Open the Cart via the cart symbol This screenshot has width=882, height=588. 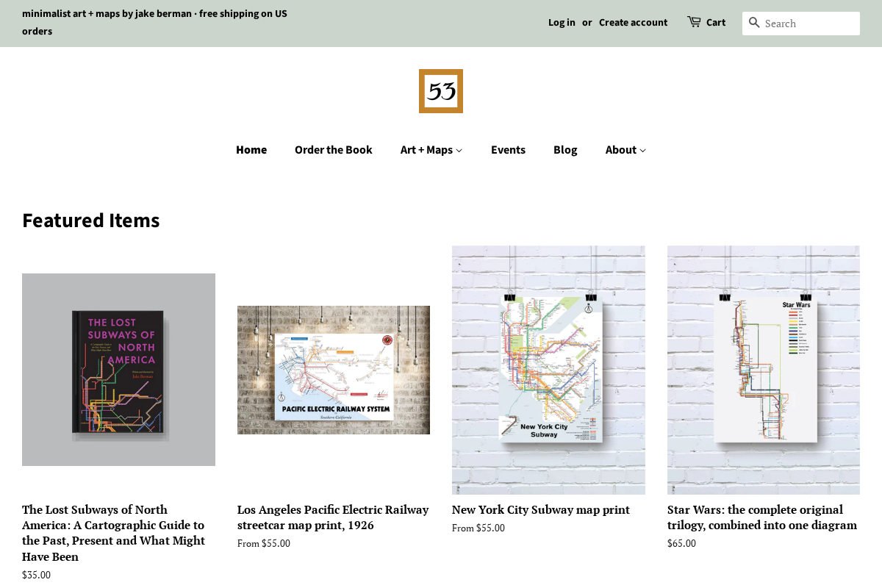click(x=695, y=22)
